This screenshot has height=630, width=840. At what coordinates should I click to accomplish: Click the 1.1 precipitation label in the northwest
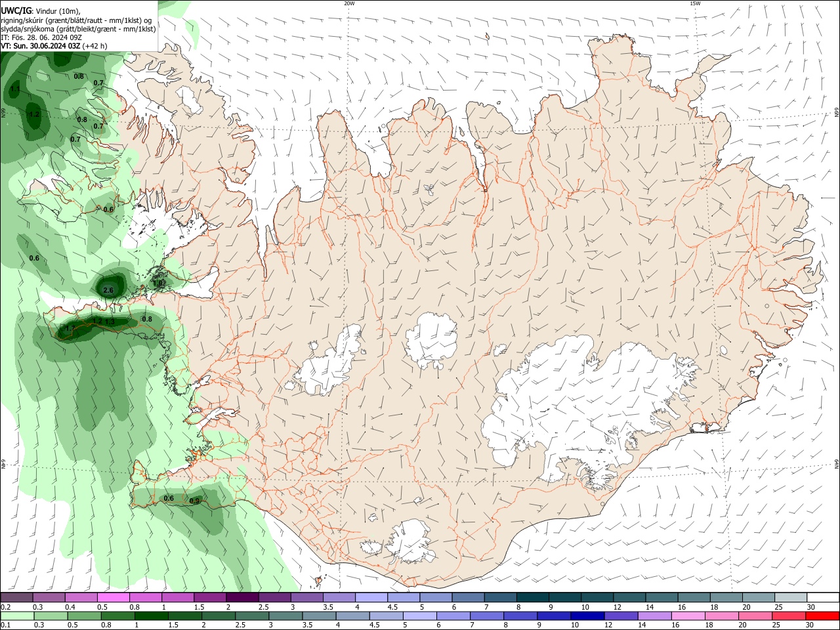pos(15,89)
